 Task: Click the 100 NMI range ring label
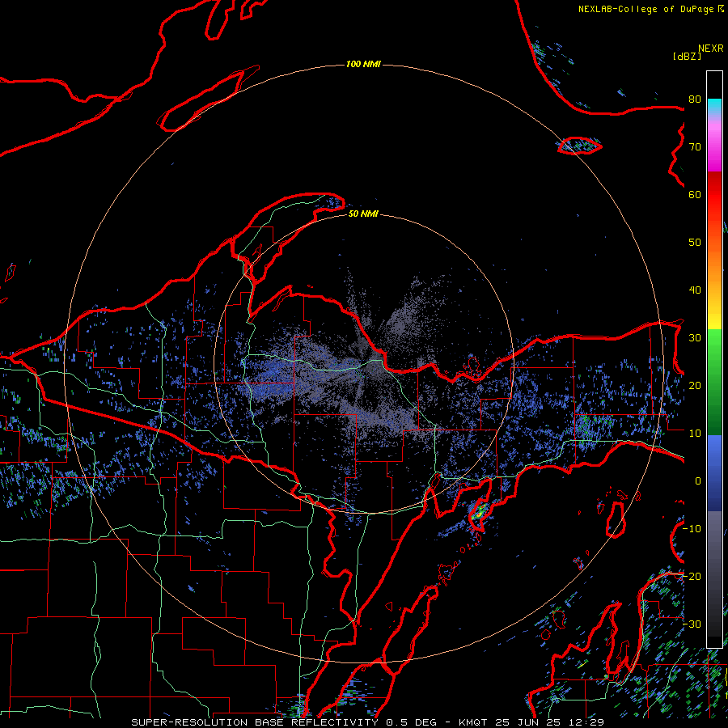coord(363,64)
